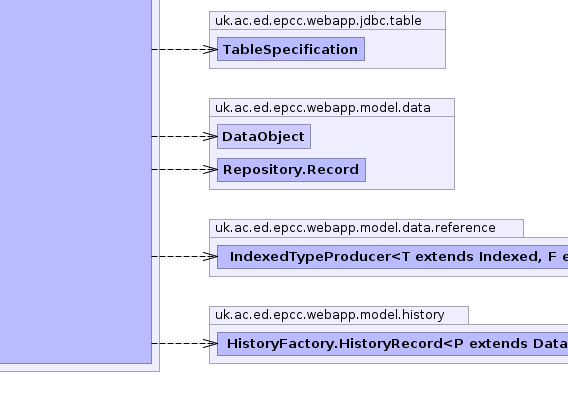
Task: Select package label uk.ac.ed.epcc.webapp.jdbc.table
Action: point(318,21)
